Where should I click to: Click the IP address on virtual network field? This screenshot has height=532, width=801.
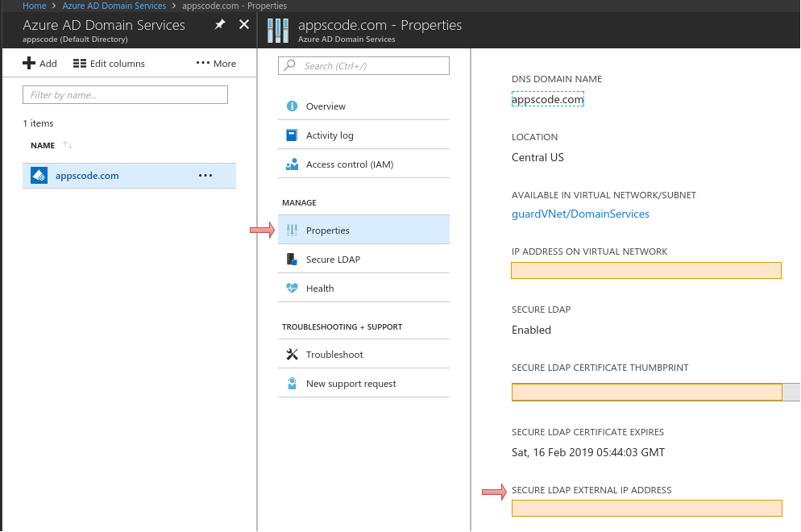pos(646,270)
